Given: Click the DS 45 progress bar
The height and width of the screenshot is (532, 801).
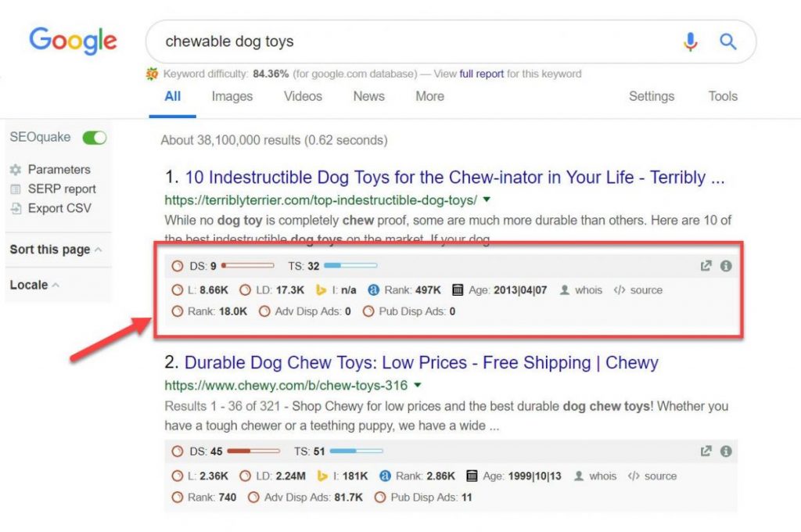Looking at the screenshot, I should [253, 451].
